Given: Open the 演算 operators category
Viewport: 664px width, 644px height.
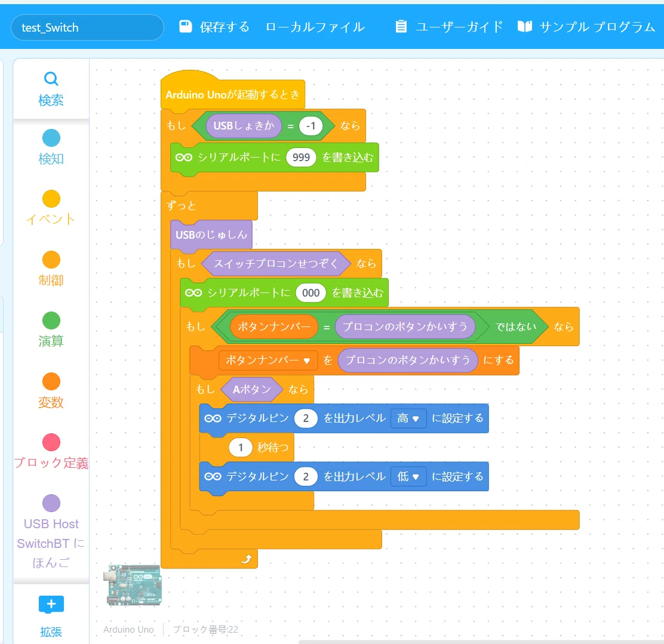Looking at the screenshot, I should [x=51, y=330].
